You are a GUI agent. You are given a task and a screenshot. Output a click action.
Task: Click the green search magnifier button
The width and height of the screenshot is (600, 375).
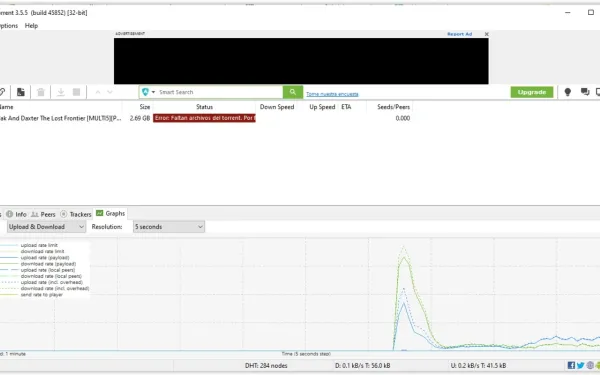[293, 92]
